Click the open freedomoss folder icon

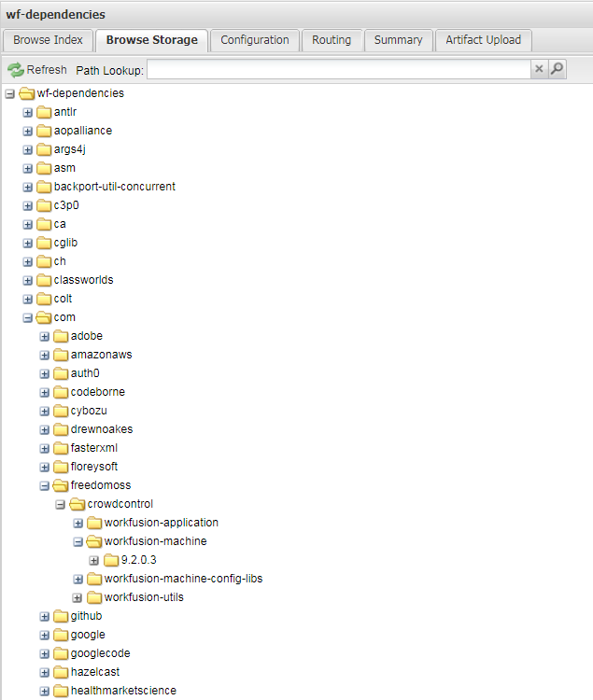(x=61, y=485)
